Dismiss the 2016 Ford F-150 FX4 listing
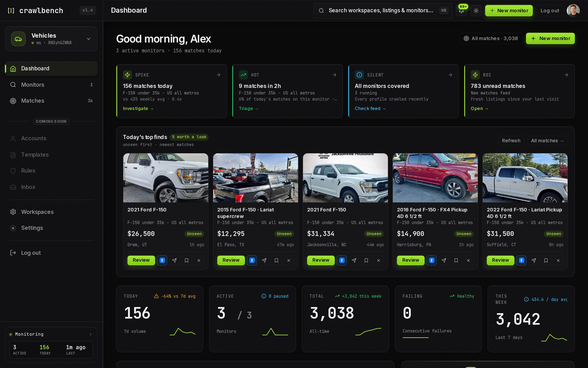The width and height of the screenshot is (588, 368). click(x=468, y=260)
